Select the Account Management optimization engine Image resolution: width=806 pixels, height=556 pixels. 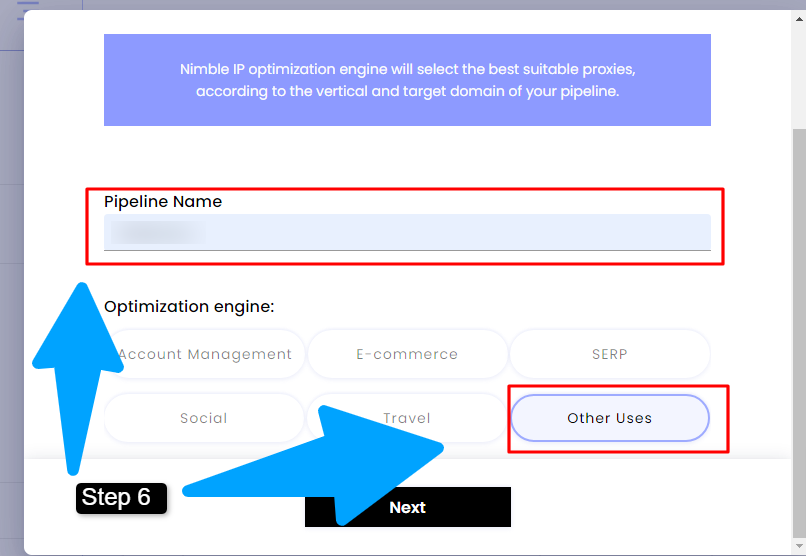tap(205, 354)
